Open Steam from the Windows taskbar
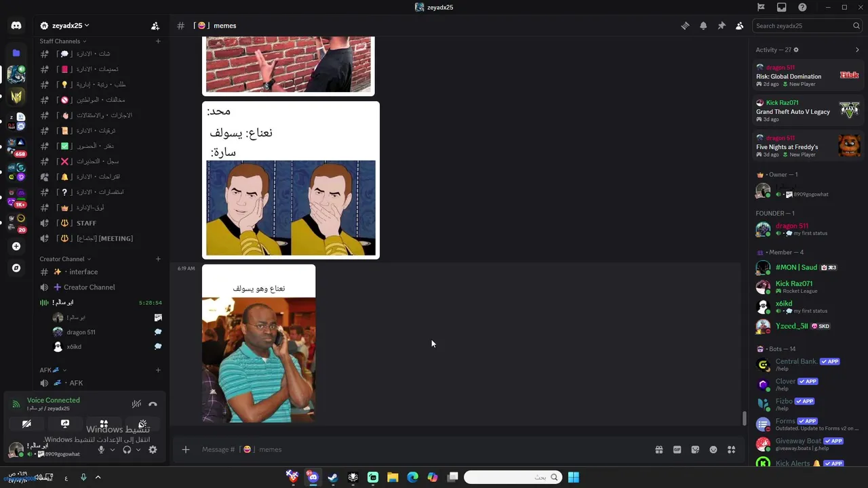 tap(332, 477)
